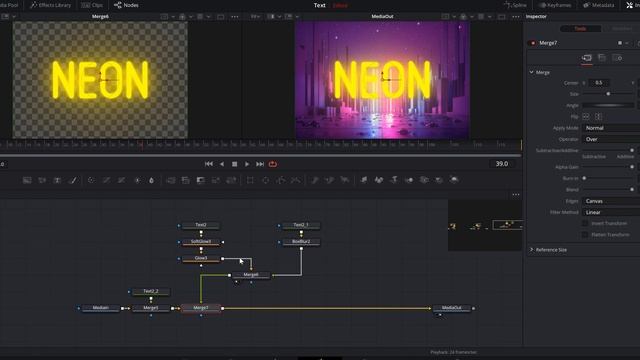Enable the Invert Transform checkbox
Screen dimensions: 640x360
pos(585,223)
